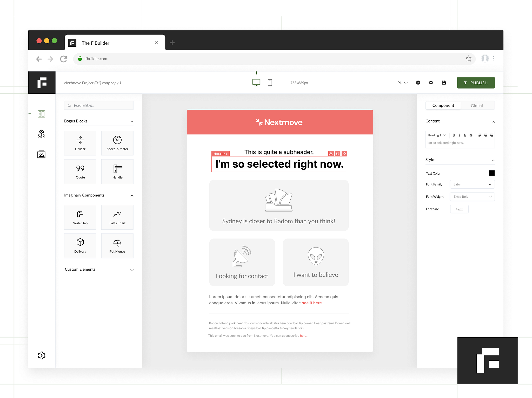
Task: Click the Search widget input field
Action: tap(99, 106)
